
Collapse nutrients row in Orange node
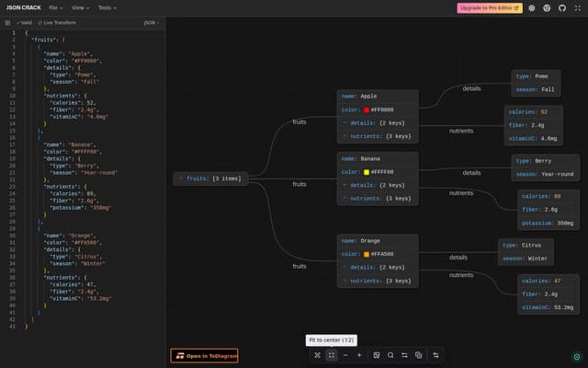pyautogui.click(x=345, y=281)
